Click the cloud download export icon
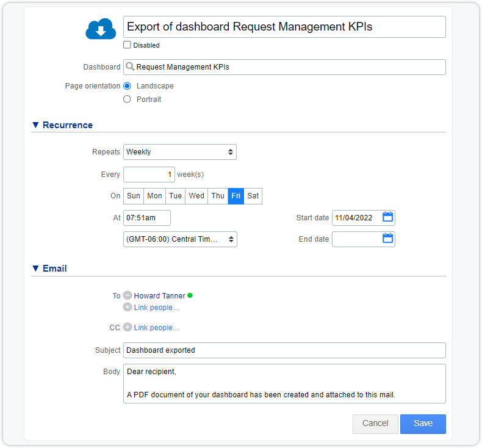The width and height of the screenshot is (482, 448). (x=101, y=29)
